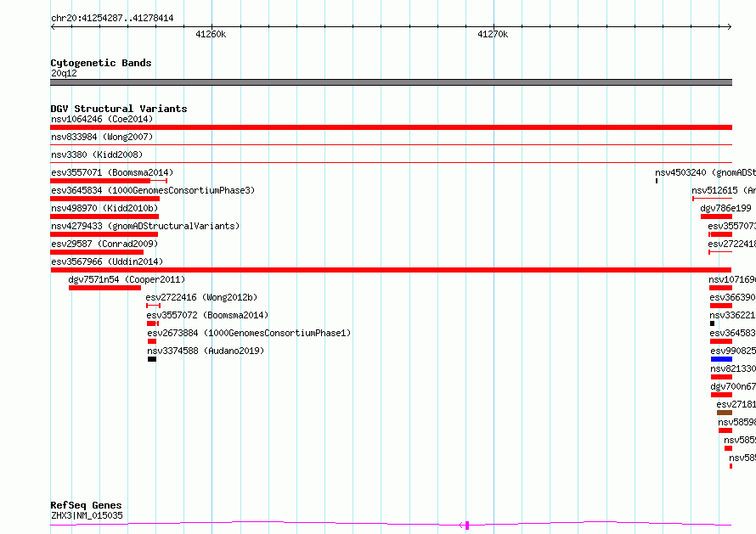Select the red bar under esv3645834
Image resolution: width=756 pixels, height=534 pixels.
click(x=104, y=199)
